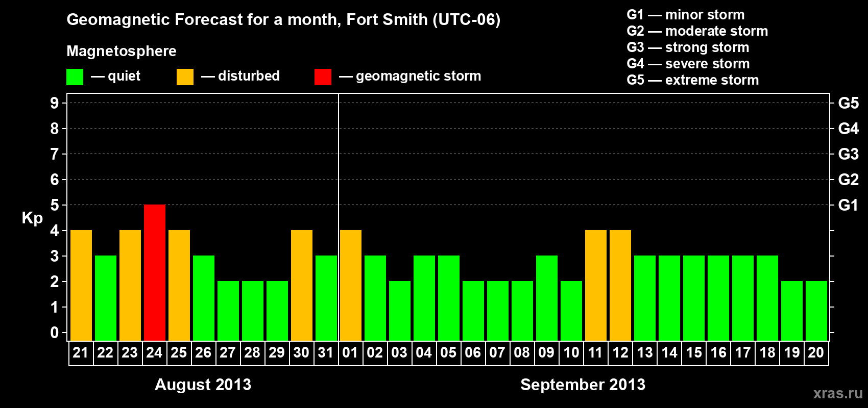Click the Kp axis title
This screenshot has height=408, width=868.
click(32, 218)
